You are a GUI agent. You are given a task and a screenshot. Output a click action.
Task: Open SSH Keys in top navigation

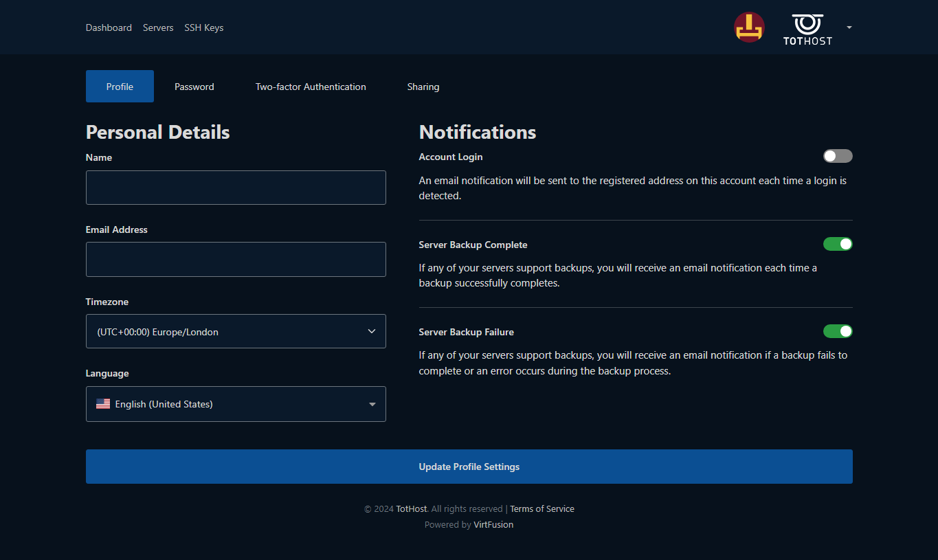click(203, 27)
